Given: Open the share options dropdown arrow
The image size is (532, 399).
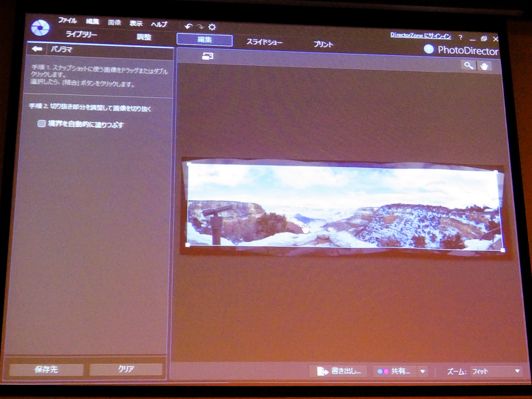Looking at the screenshot, I should point(422,371).
